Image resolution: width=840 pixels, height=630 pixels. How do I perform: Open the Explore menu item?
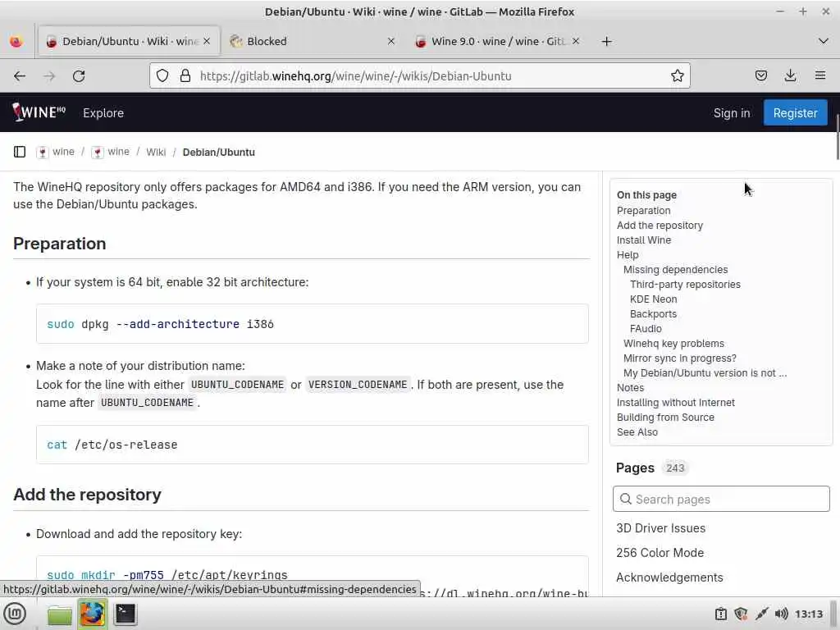click(x=103, y=113)
